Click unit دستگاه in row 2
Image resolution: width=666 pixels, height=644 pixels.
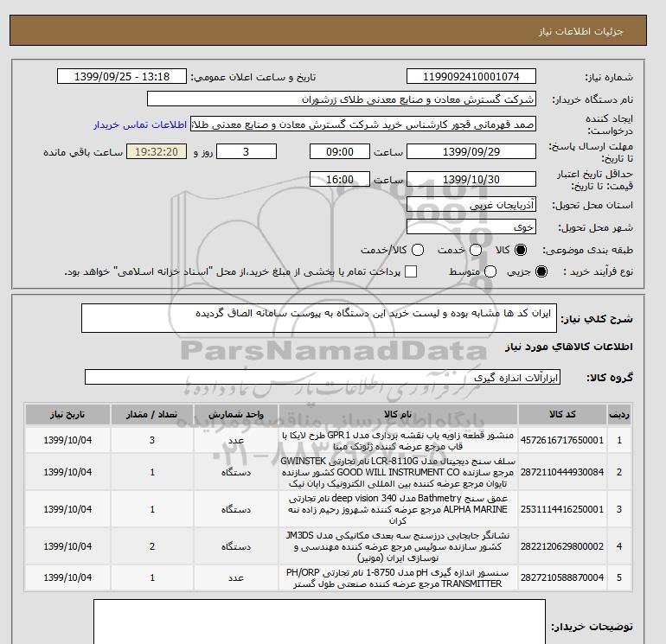tap(236, 472)
